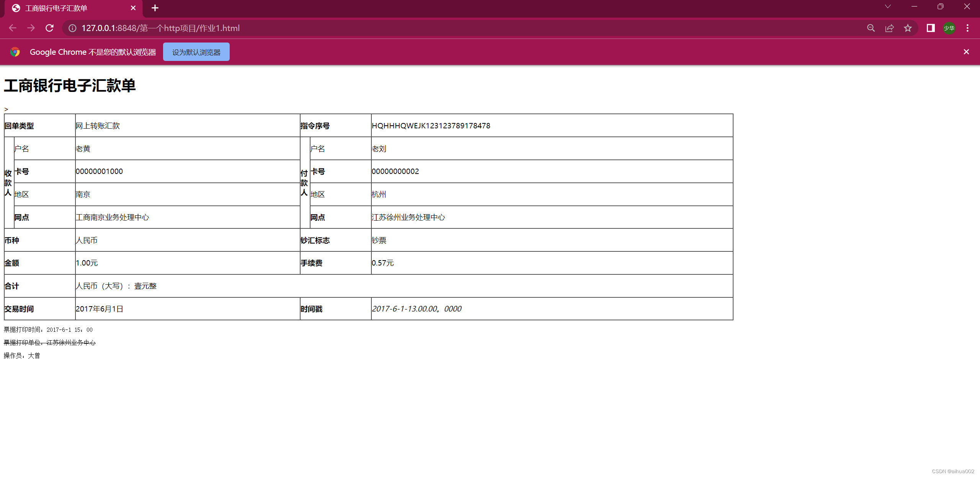Screen dimensions: 980x477
Task: Click payee name 老黄
Action: (x=83, y=149)
